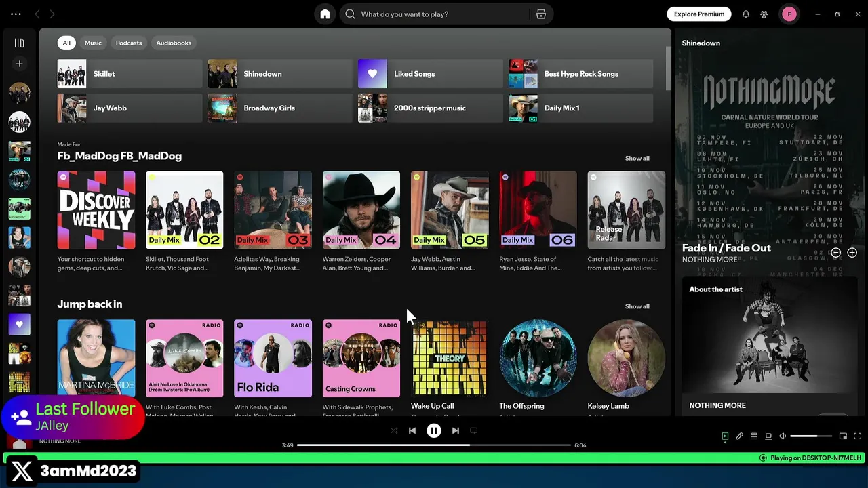This screenshot has height=488, width=868.
Task: Toggle the Now Playing view icon
Action: coord(725,436)
